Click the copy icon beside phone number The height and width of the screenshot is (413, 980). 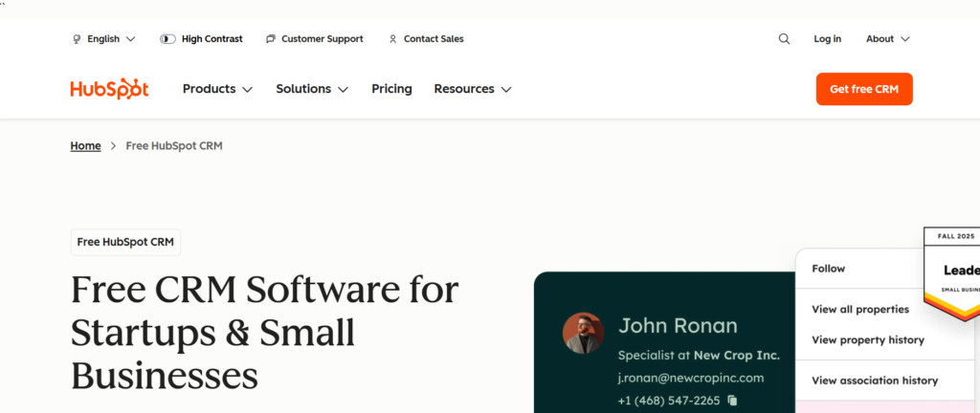[x=733, y=401]
